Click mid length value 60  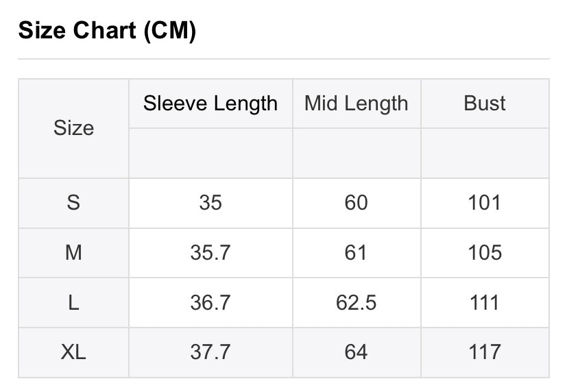357,202
